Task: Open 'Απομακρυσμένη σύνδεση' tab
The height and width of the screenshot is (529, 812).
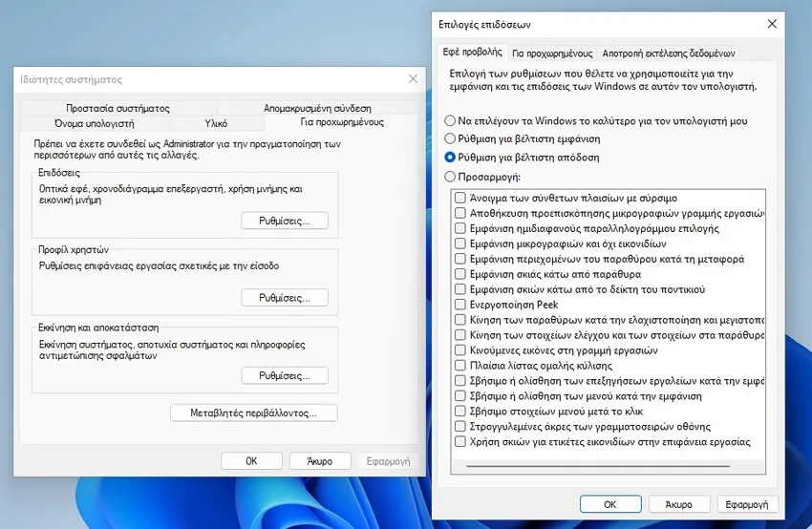Action: (x=317, y=108)
